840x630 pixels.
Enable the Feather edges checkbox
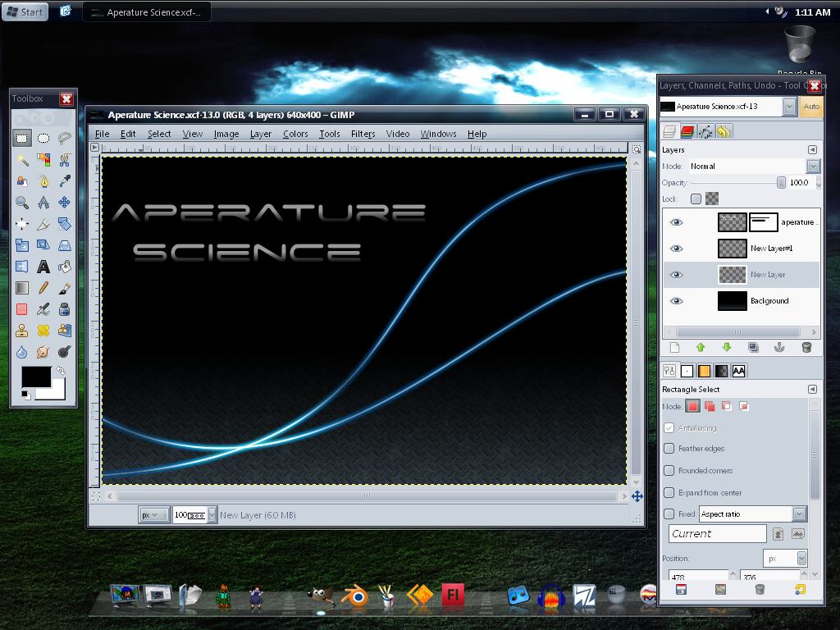(x=669, y=449)
